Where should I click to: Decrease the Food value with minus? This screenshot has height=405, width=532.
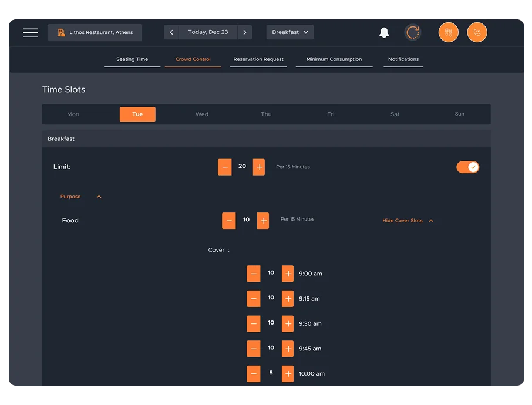(x=228, y=221)
